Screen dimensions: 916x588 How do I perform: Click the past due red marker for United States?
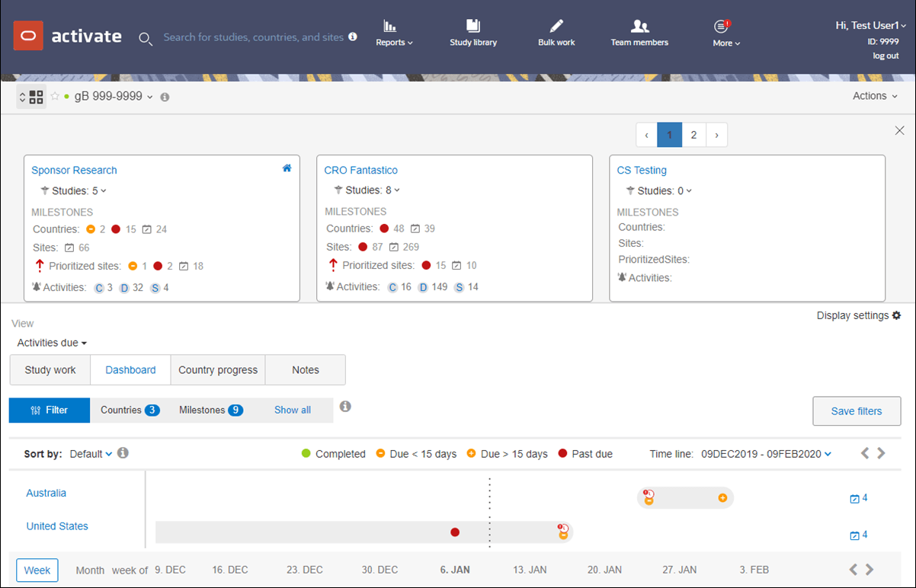pyautogui.click(x=455, y=532)
